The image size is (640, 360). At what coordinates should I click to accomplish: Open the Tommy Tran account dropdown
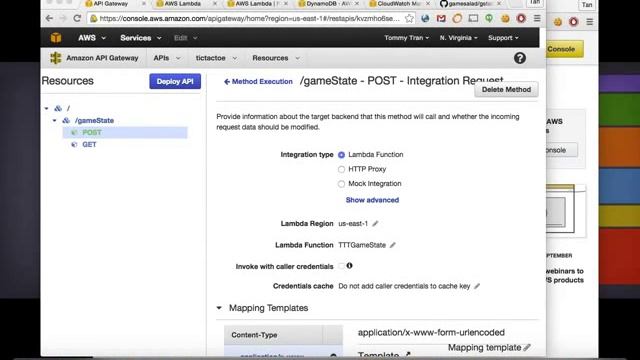pos(407,38)
